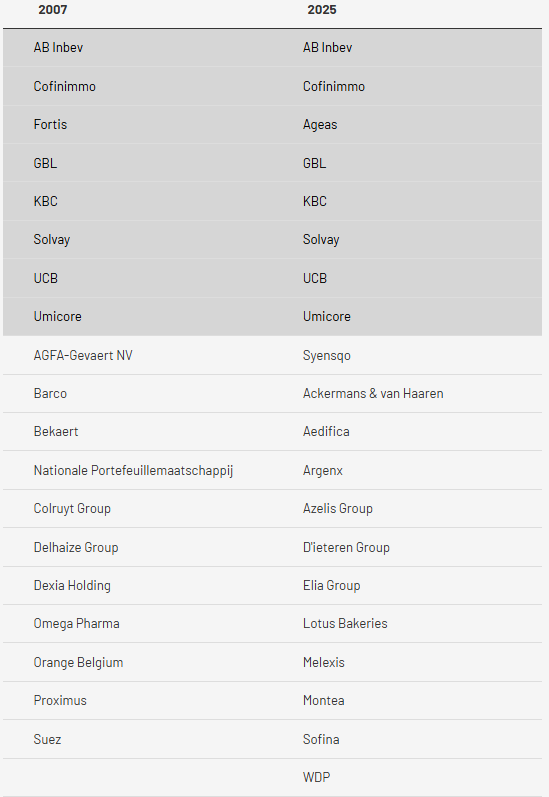The height and width of the screenshot is (797, 549).
Task: Click Syensqo table cell
Action: pos(326,355)
